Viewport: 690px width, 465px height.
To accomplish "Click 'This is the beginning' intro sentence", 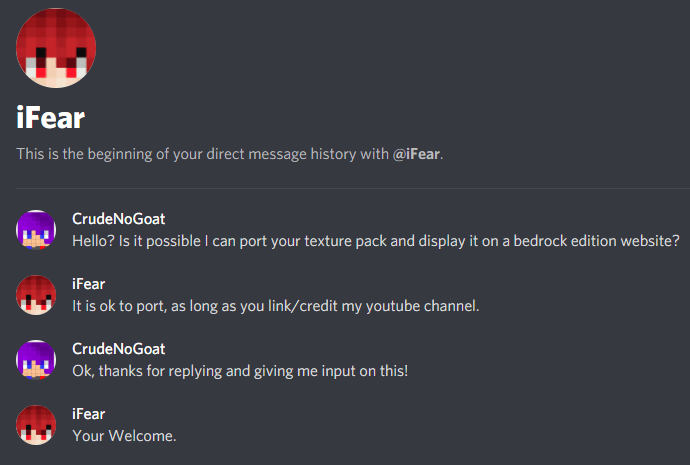I will coord(229,154).
